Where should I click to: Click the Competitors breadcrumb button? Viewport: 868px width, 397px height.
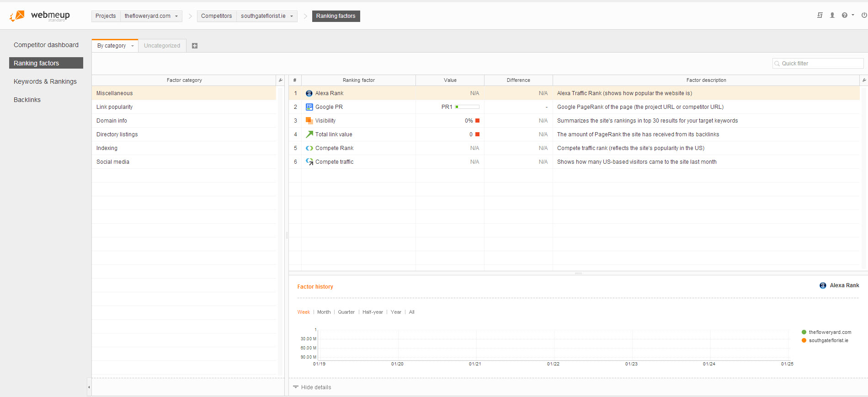click(x=217, y=16)
